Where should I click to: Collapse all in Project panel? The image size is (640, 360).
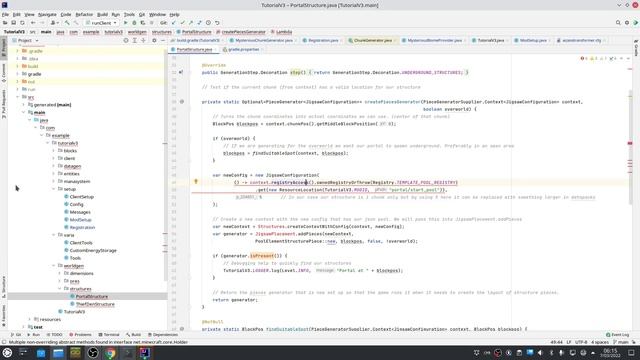[143, 40]
